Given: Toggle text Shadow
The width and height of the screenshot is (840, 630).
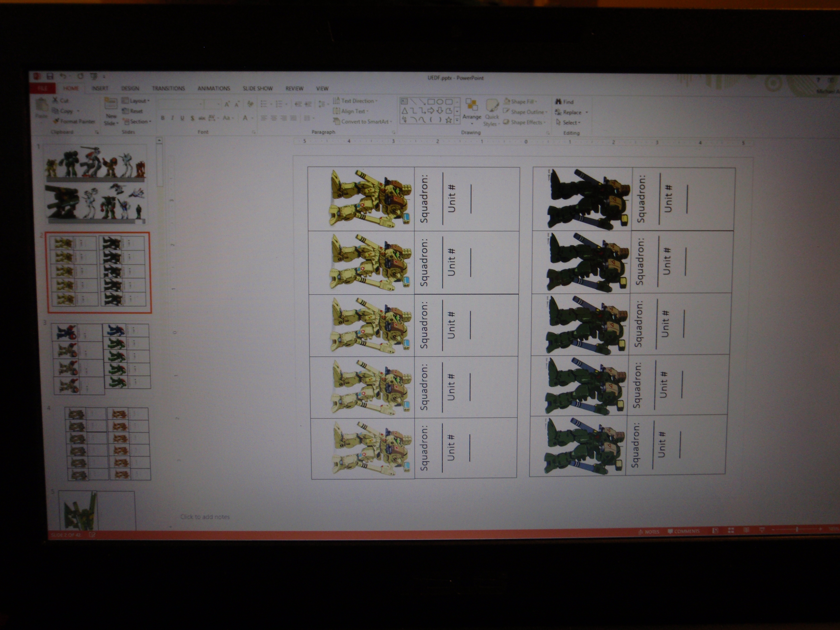Looking at the screenshot, I should [x=192, y=118].
